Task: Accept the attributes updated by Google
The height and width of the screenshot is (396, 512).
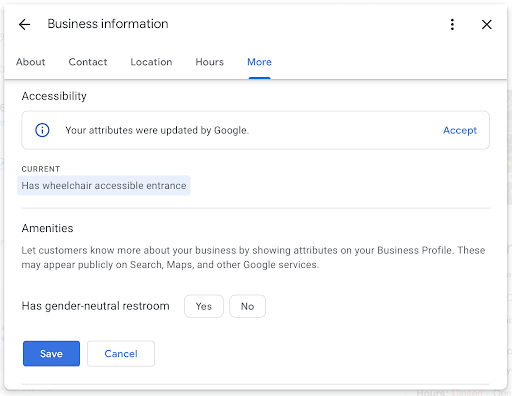Action: pos(460,130)
